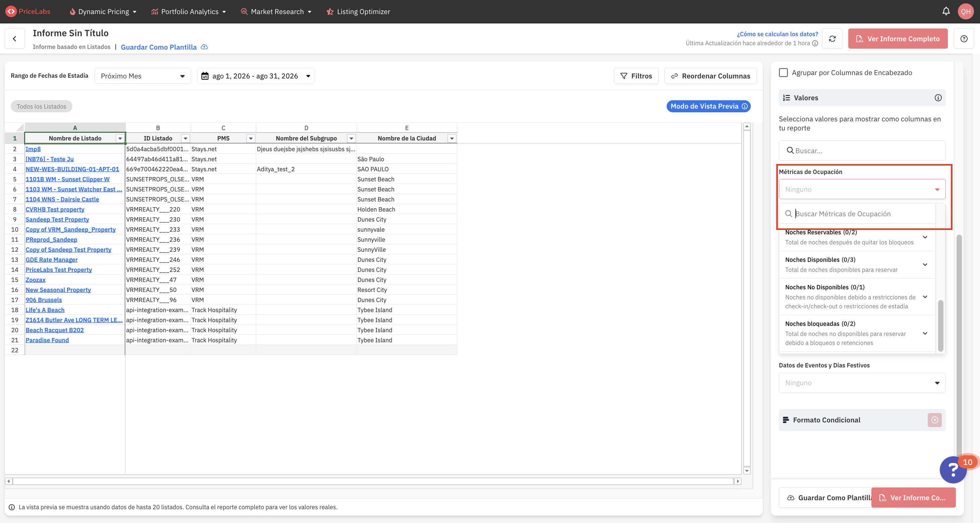The image size is (980, 523).
Task: Select row 10 header
Action: tap(14, 229)
